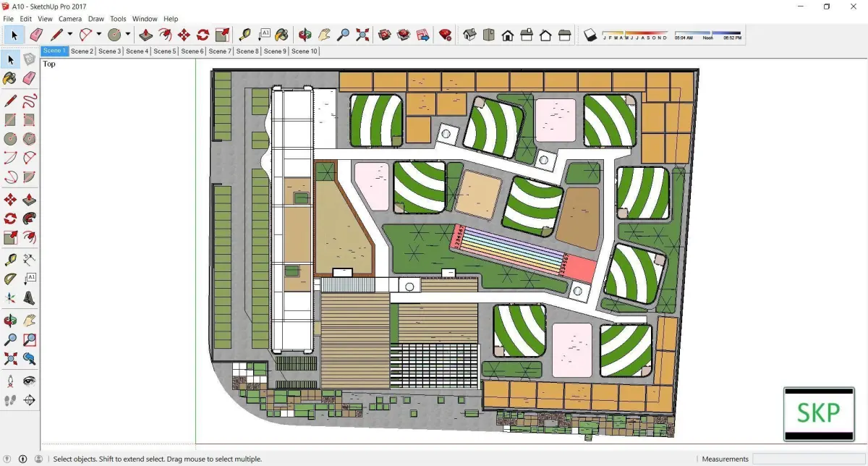
Task: Switch to the Scene 9 tab
Action: pos(275,51)
